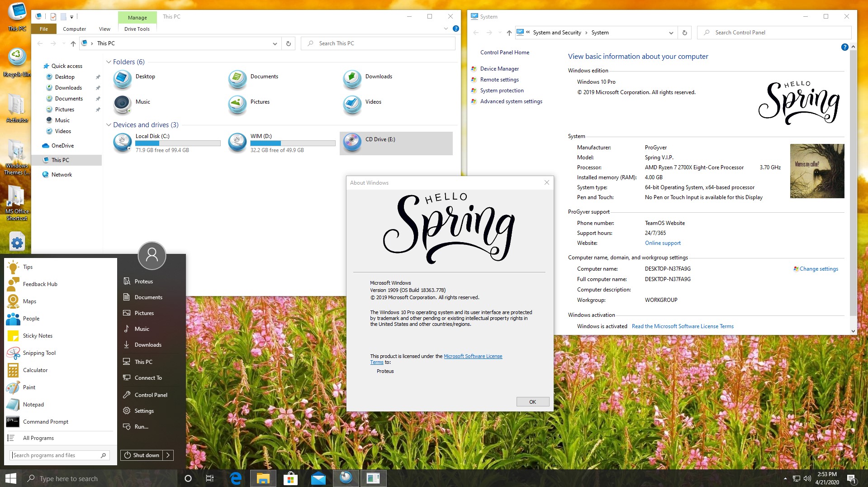Image resolution: width=868 pixels, height=487 pixels.
Task: Launch People app from Start menu
Action: coord(61,319)
